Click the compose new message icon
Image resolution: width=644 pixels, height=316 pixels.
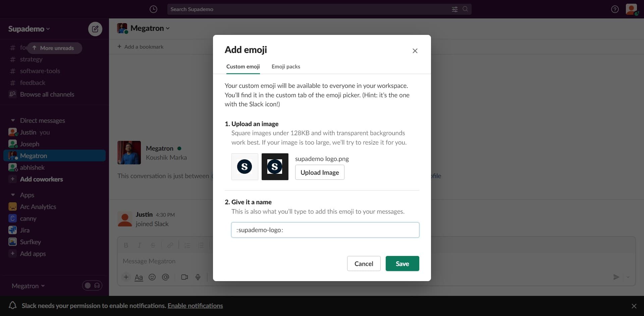(x=95, y=29)
